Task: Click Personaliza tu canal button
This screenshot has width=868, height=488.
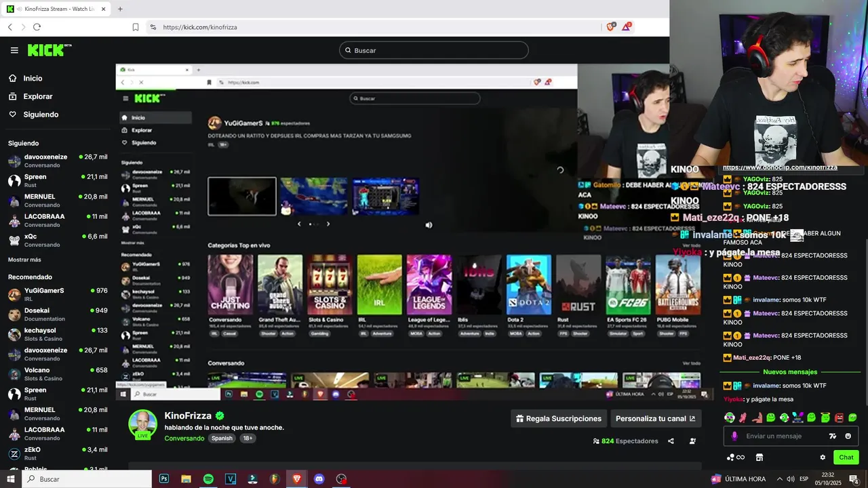Action: [x=656, y=419]
